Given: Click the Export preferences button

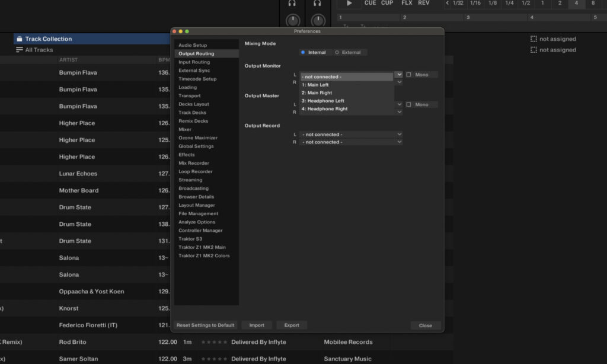Looking at the screenshot, I should click(291, 325).
